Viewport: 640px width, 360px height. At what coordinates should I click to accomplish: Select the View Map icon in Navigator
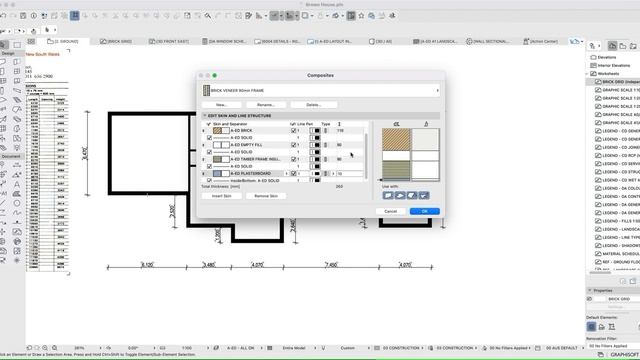pyautogui.click(x=622, y=46)
